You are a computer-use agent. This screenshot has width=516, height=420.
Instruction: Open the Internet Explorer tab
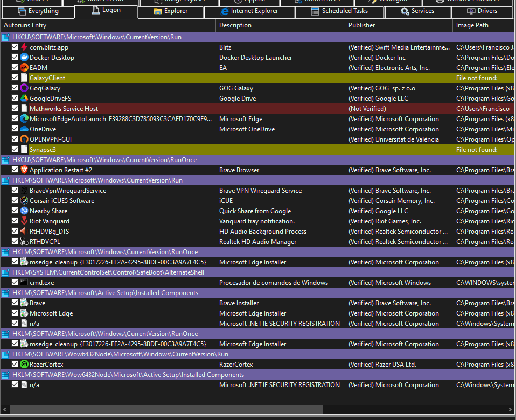tap(249, 11)
